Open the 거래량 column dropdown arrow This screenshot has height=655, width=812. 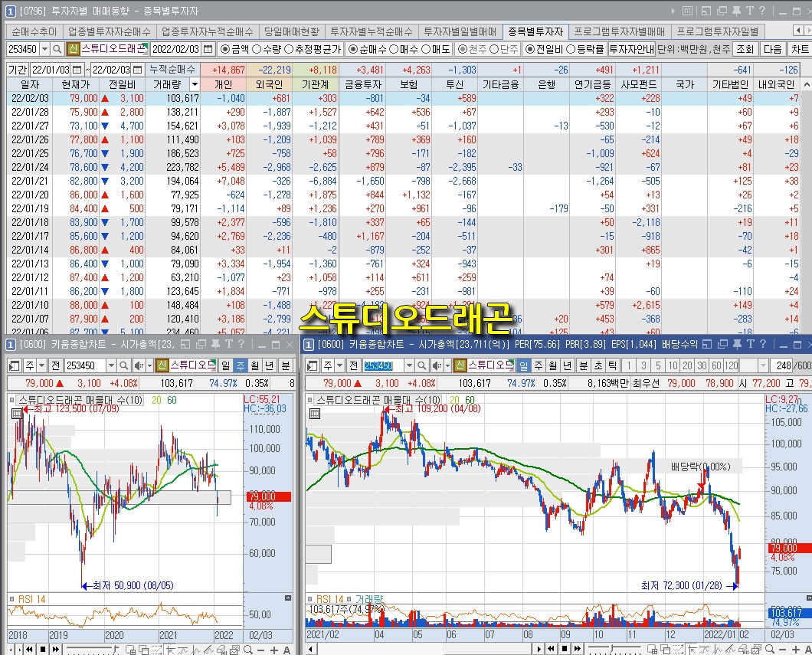[x=195, y=84]
